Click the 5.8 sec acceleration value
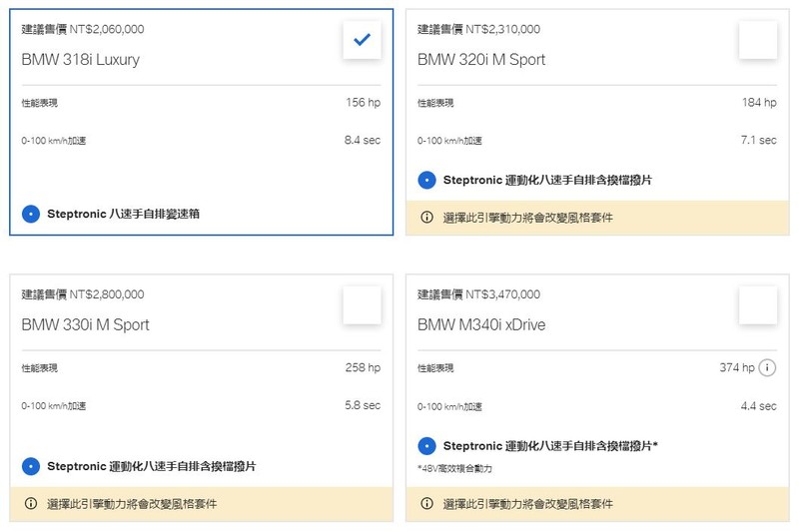799x532 pixels. [363, 405]
